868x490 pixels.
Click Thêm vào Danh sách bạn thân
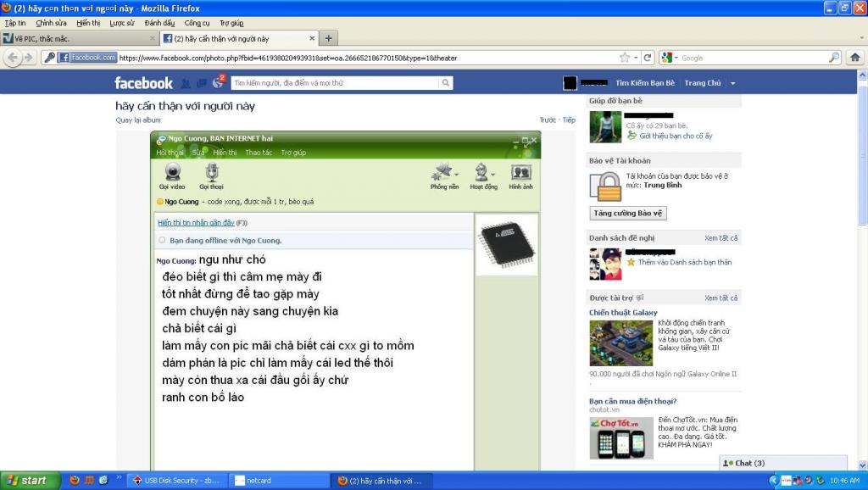685,262
